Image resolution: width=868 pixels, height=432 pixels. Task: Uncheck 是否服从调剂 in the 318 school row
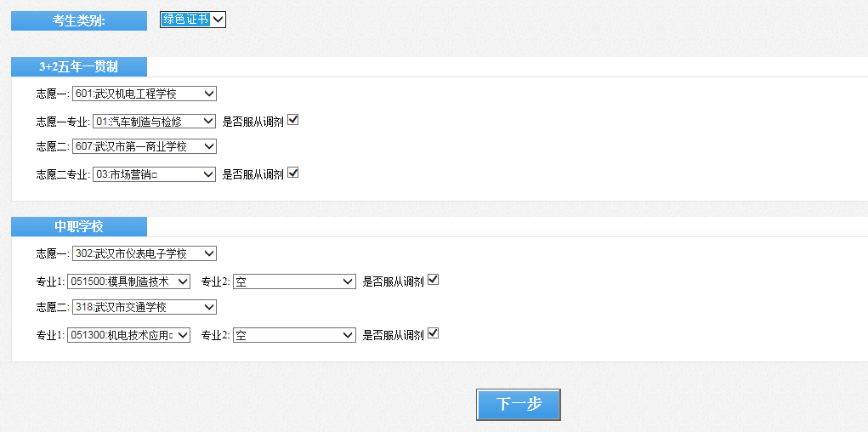coord(433,334)
